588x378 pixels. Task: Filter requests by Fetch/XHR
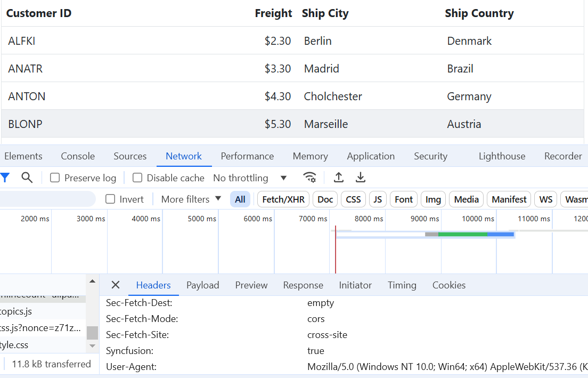click(x=283, y=199)
